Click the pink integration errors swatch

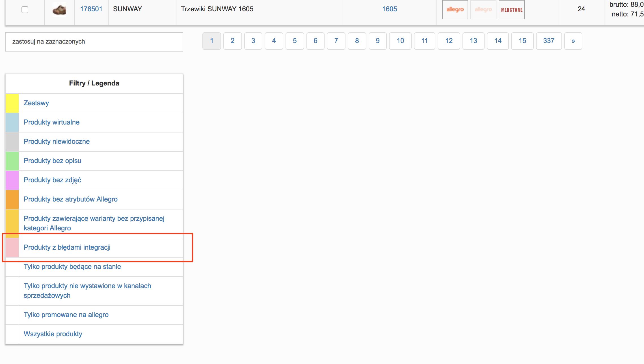coord(12,247)
